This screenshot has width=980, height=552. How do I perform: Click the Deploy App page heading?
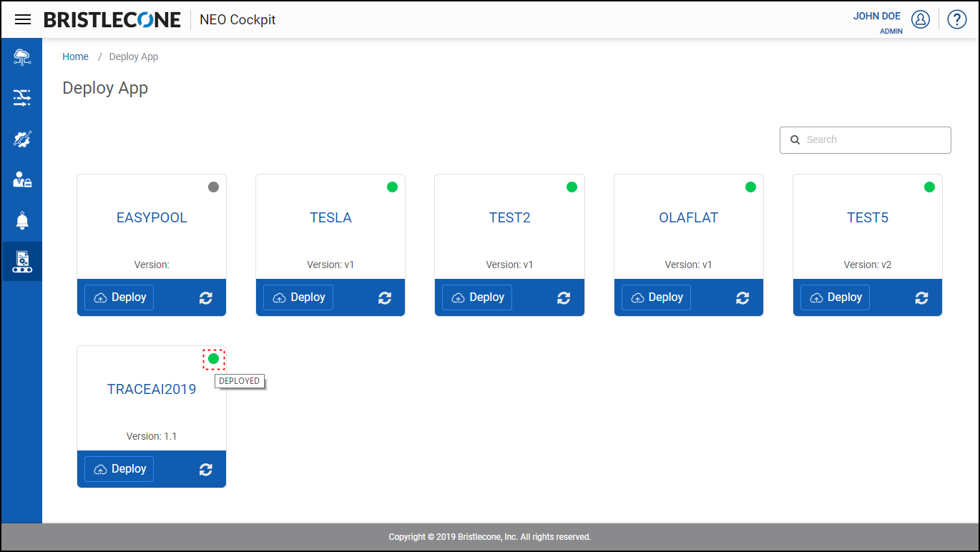pos(105,88)
